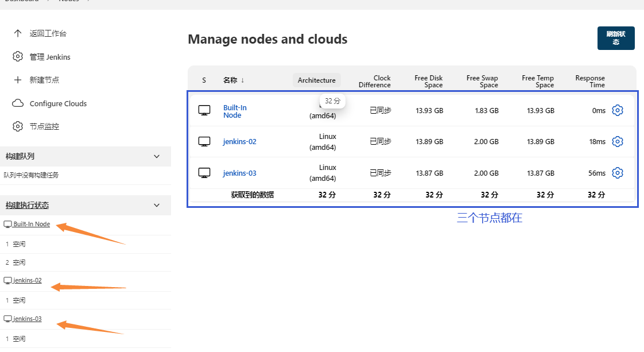Click 13.87 GB Free Disk Space cell of jenkins-03
This screenshot has width=644, height=352.
pos(429,173)
